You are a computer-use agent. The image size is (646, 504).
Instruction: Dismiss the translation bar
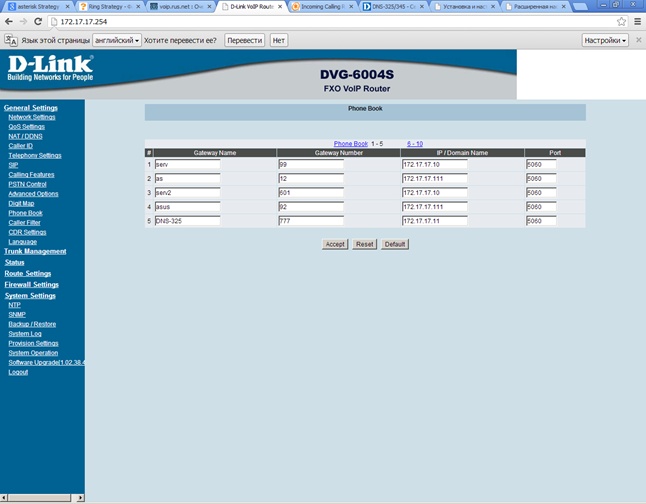coord(639,40)
